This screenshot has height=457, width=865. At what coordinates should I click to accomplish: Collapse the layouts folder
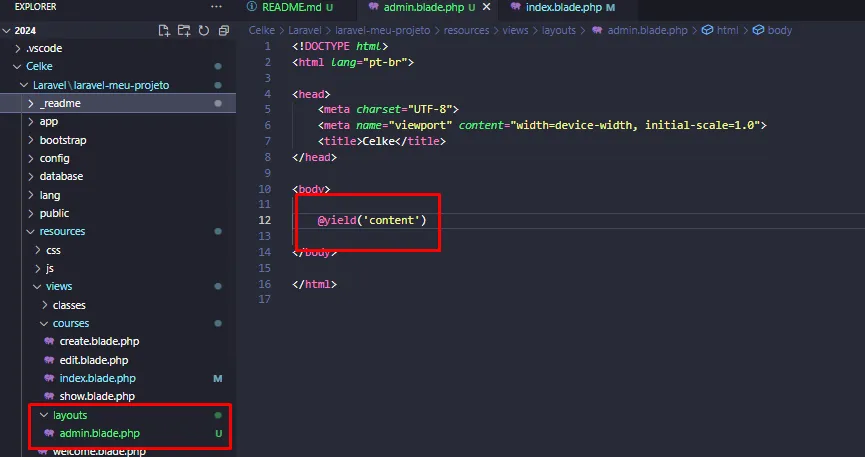69,415
